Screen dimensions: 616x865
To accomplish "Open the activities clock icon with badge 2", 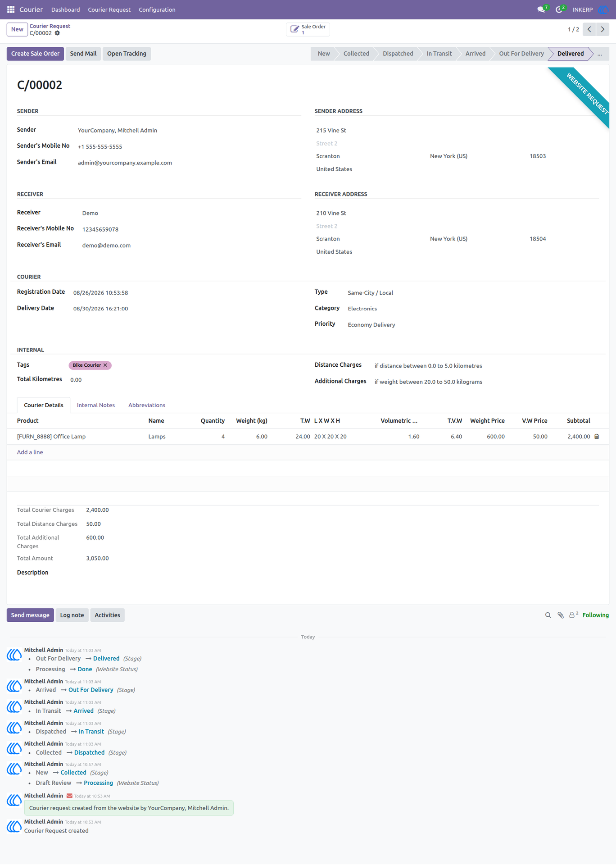I will 559,9.
